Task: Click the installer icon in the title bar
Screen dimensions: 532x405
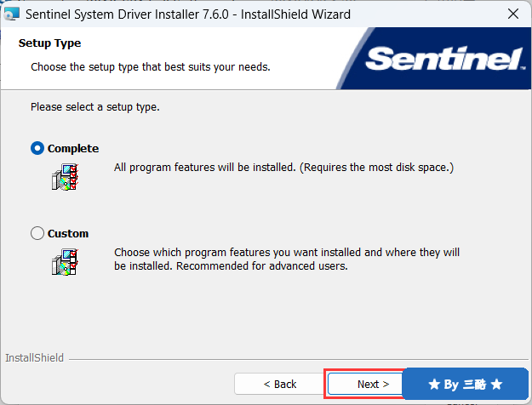Action: coord(12,14)
